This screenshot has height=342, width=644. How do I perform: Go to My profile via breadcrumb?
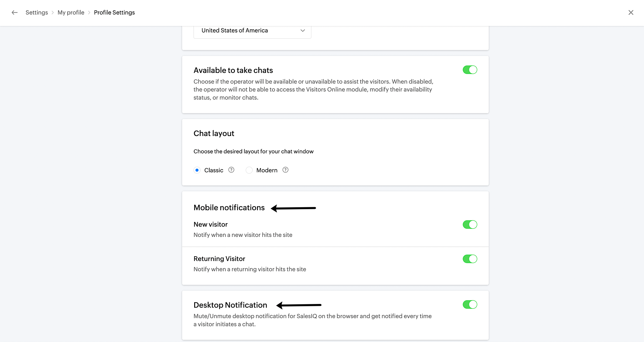[x=71, y=12]
